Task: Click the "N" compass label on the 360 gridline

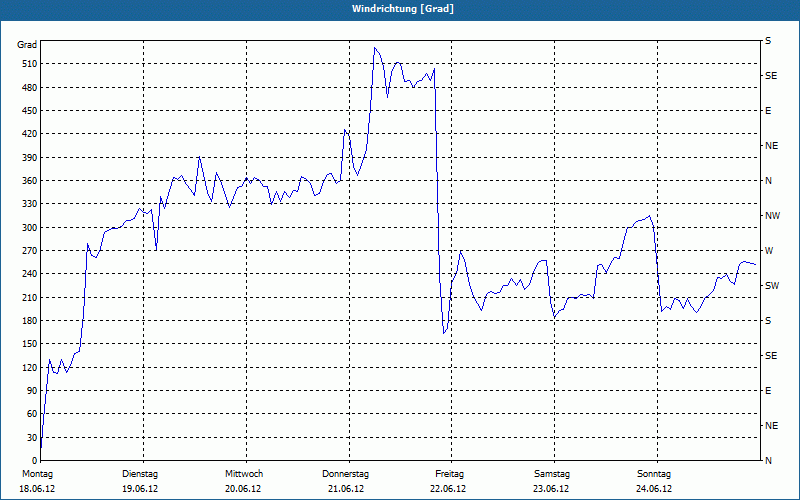Action: point(769,181)
